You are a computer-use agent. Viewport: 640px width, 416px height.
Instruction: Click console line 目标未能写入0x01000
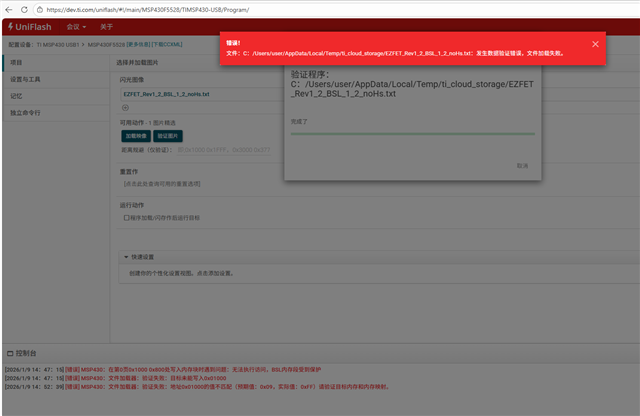click(116, 378)
